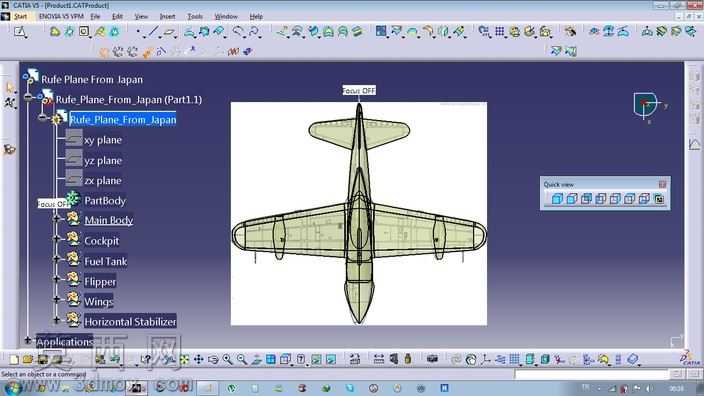Open the Window menu

pos(226,16)
